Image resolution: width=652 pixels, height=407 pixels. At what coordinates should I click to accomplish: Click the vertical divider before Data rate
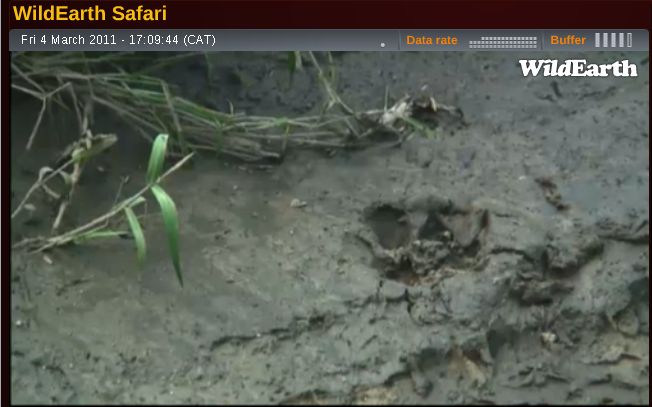coord(400,41)
